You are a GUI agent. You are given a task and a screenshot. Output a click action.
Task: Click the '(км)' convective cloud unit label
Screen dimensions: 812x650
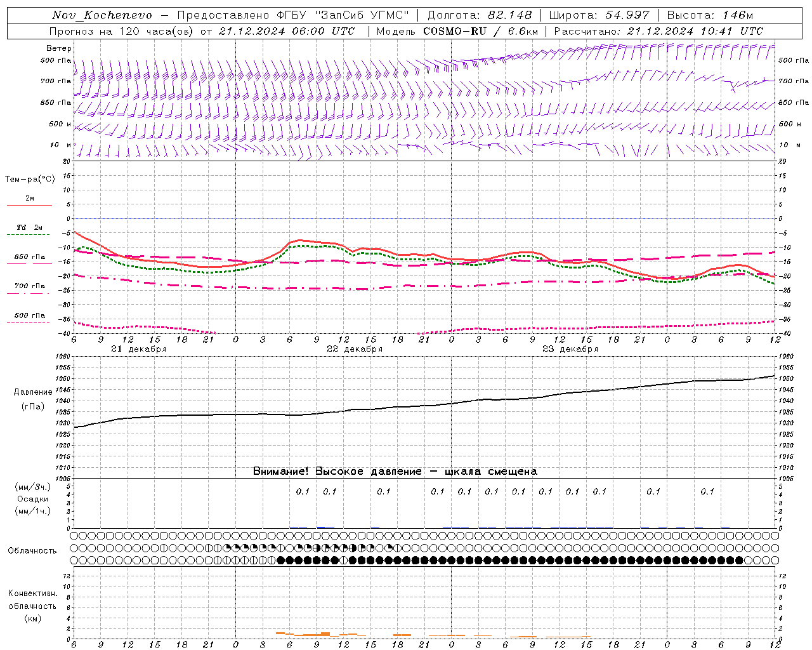point(32,618)
